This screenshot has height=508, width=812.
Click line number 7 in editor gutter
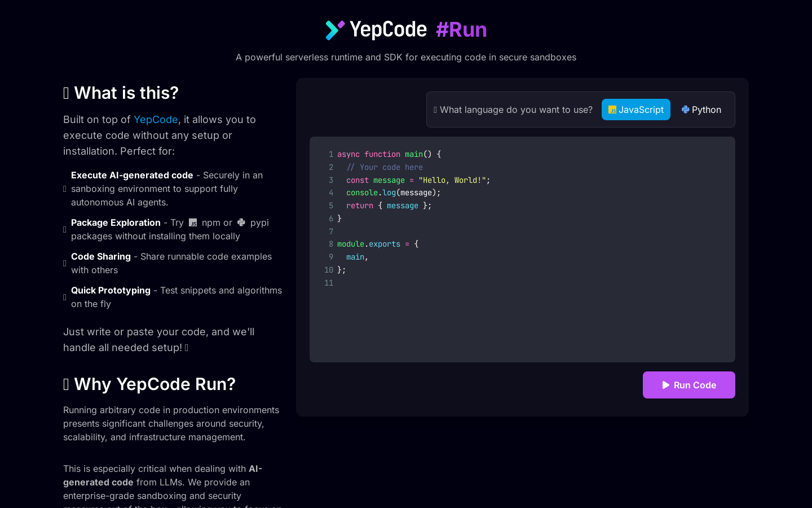point(331,231)
